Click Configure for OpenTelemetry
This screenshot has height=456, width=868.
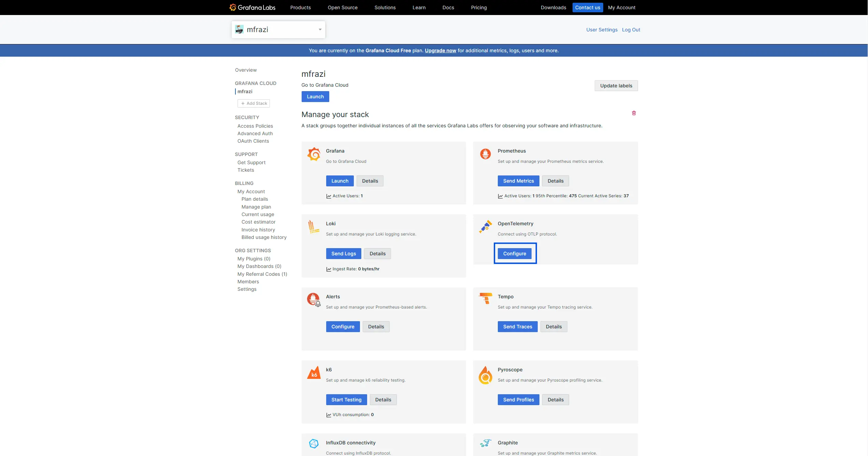click(x=515, y=254)
